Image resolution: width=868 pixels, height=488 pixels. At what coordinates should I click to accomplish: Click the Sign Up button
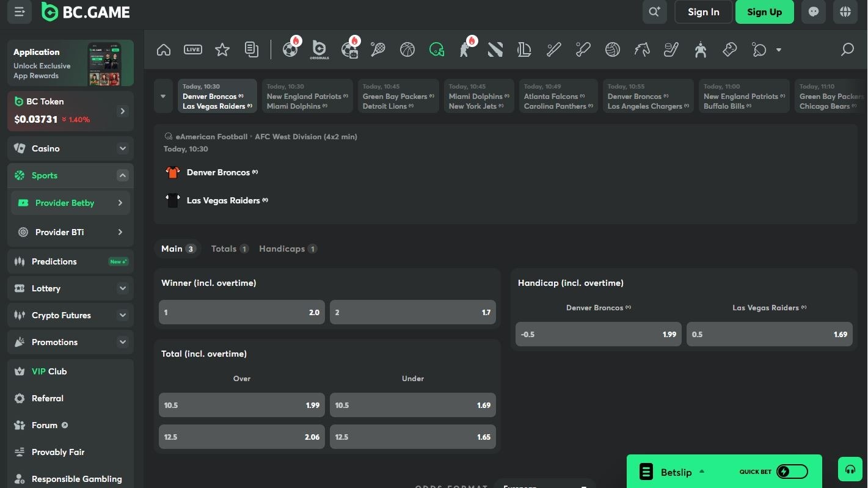764,12
